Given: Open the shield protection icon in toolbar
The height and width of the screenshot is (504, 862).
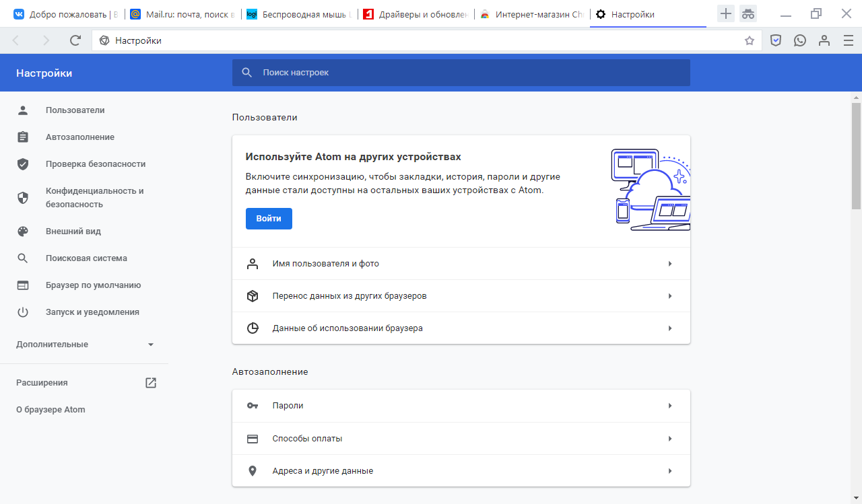Looking at the screenshot, I should [x=776, y=40].
